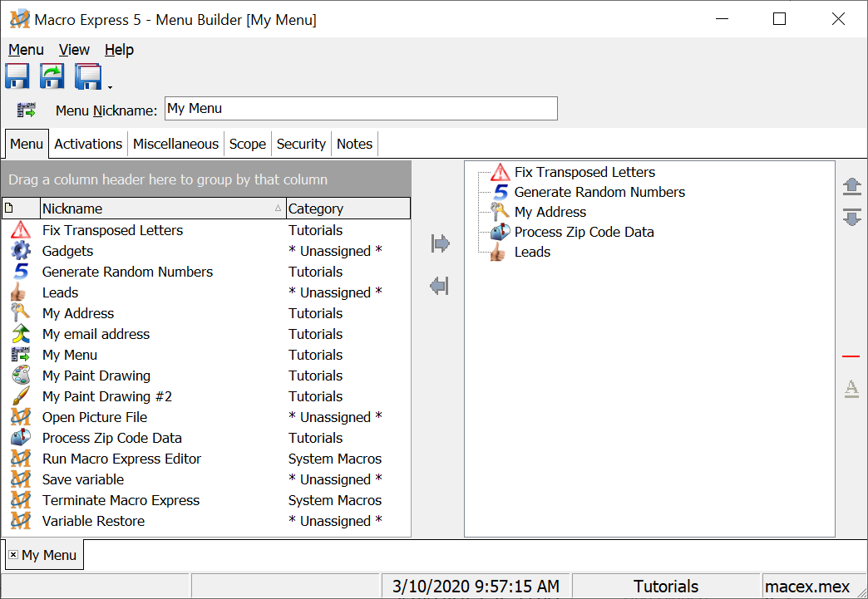Select Run Macro Express Editor in the list
Screen dimensions: 868x599
point(121,459)
